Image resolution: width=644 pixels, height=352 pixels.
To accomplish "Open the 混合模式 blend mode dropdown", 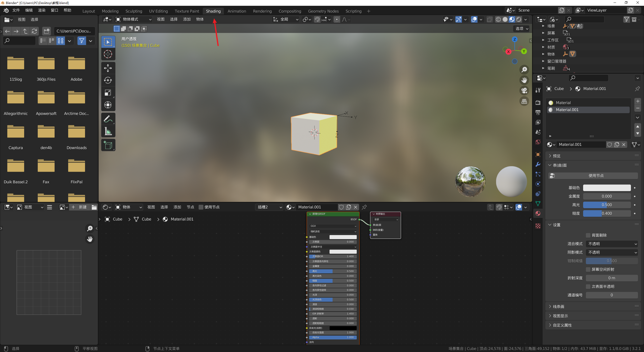I will (612, 244).
